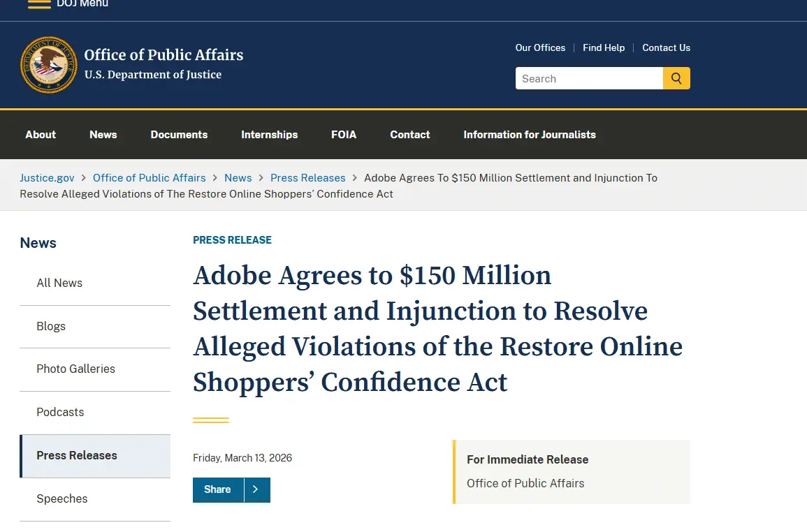Click the Contact Us link
Screen dimensions: 807x532
click(x=666, y=47)
